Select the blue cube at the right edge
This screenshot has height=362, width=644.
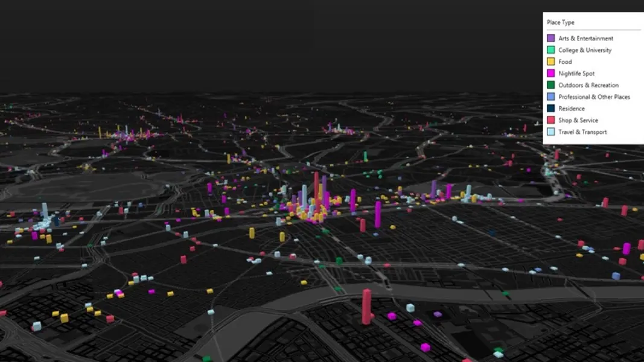point(616,276)
